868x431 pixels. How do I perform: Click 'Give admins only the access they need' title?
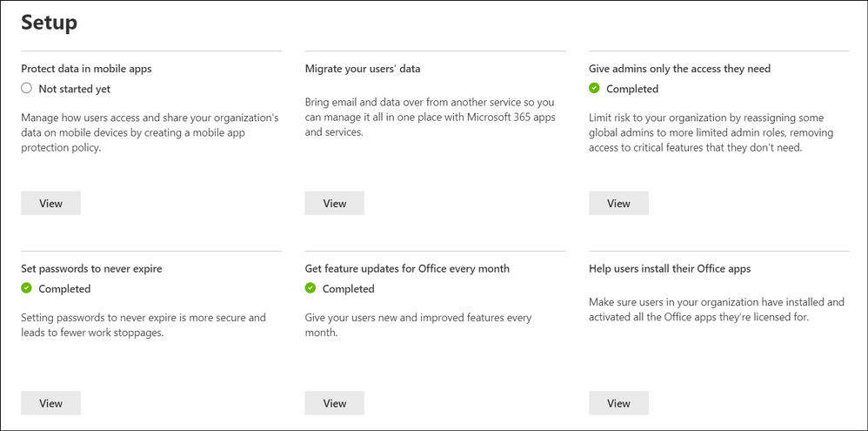[x=679, y=69]
